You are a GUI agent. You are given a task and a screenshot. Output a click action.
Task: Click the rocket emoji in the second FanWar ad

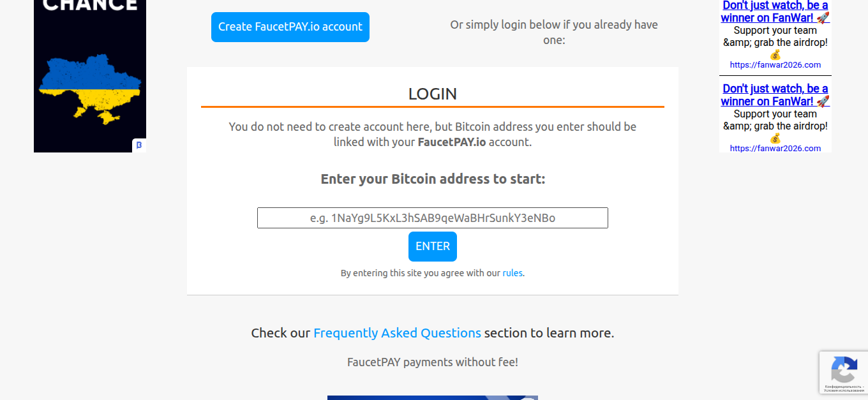823,101
